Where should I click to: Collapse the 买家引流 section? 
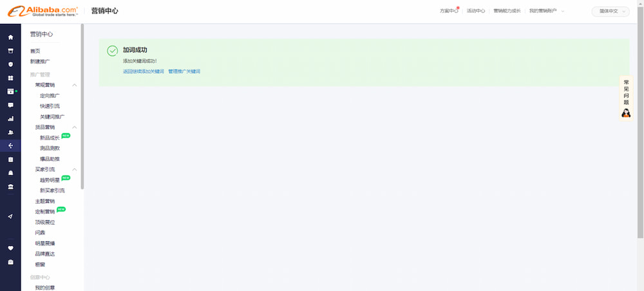point(75,169)
